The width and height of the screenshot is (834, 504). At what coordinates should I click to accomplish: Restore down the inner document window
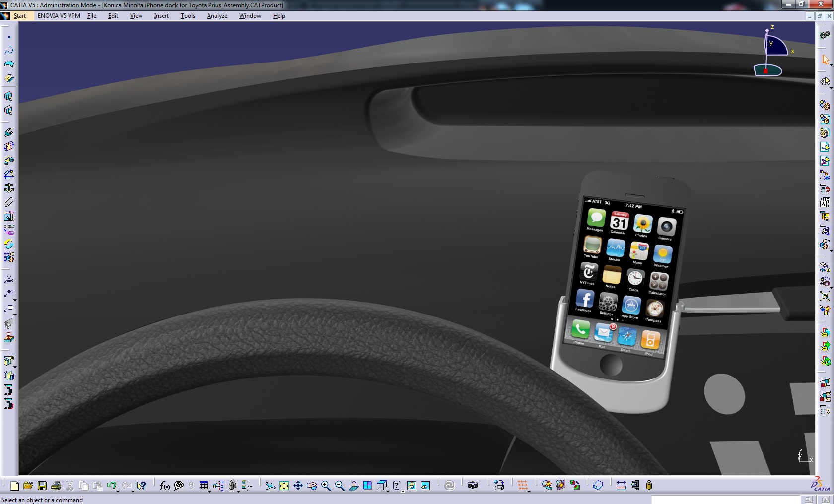tap(820, 16)
